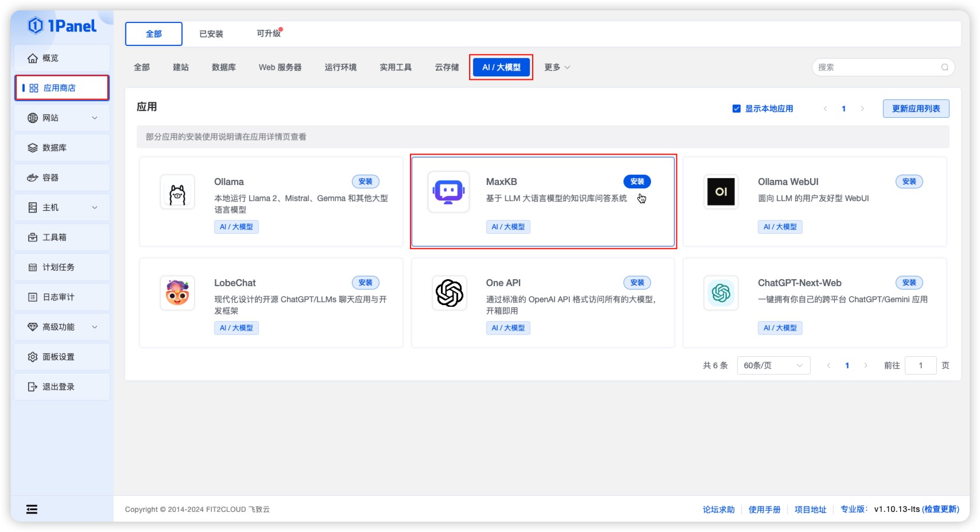The height and width of the screenshot is (532, 980).
Task: Click the Ollama llama app icon
Action: pos(177,192)
